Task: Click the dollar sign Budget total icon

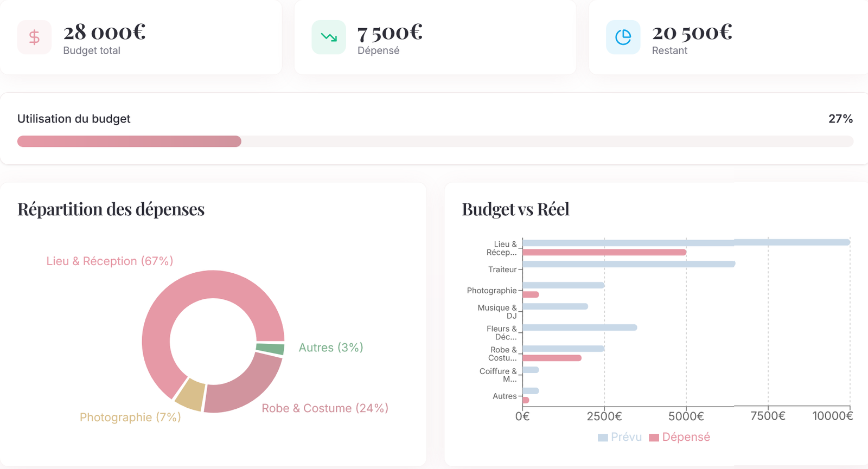Action: click(34, 37)
